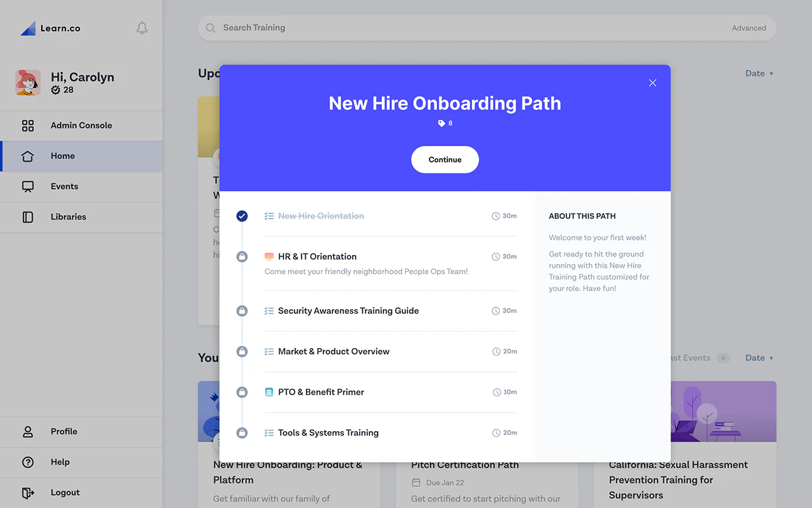
Task: Click the Logout icon
Action: pyautogui.click(x=28, y=492)
